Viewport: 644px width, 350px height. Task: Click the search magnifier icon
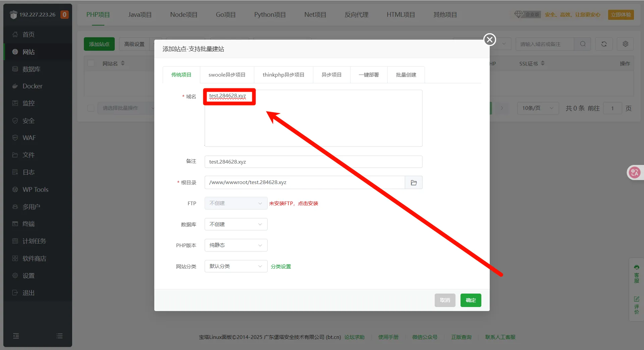click(583, 44)
